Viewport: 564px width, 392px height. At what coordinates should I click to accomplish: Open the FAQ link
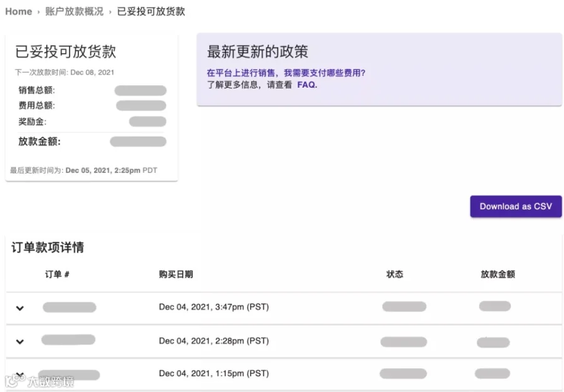tap(307, 85)
